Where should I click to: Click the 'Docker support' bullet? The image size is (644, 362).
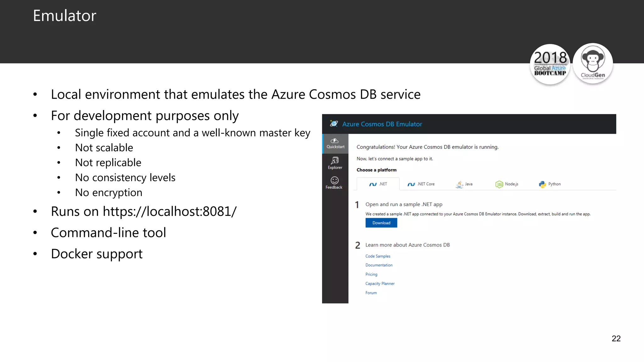(x=97, y=254)
